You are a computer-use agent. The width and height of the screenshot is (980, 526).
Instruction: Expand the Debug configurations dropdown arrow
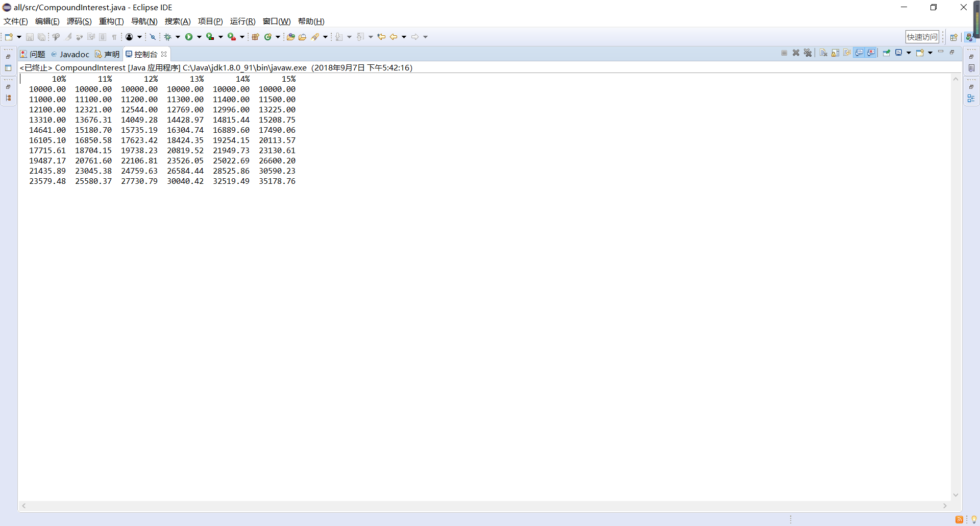pos(178,37)
